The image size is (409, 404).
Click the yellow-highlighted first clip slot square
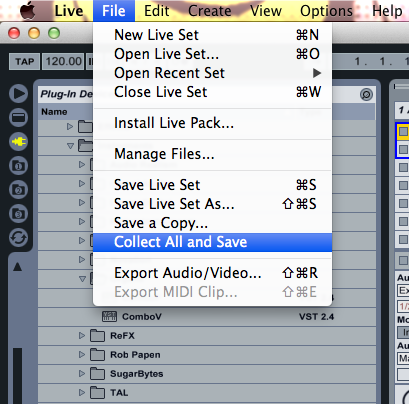click(x=403, y=131)
